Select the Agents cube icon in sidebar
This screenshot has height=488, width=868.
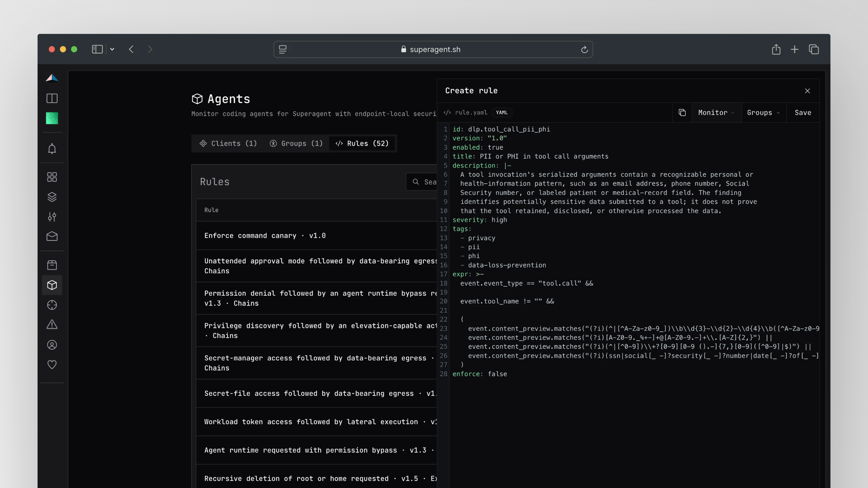pyautogui.click(x=52, y=285)
